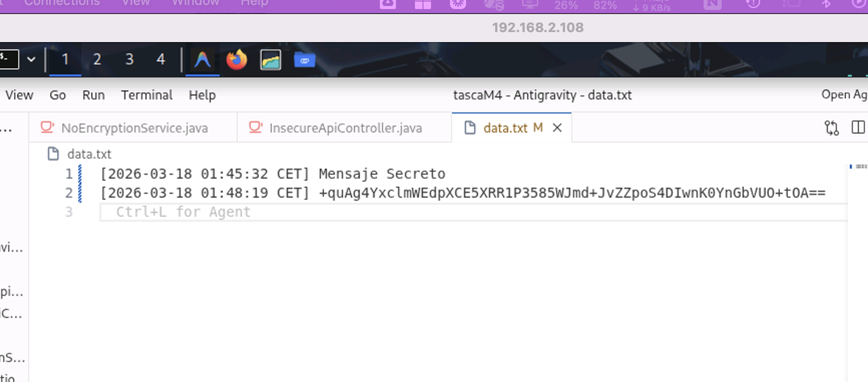This screenshot has height=382, width=868.
Task: Switch to workspace 4
Action: pos(160,59)
